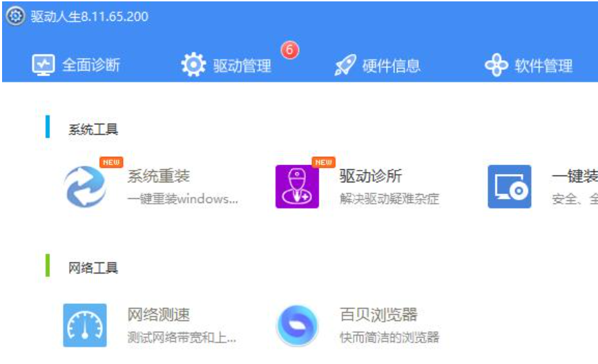
Task: Click the 驱动人生 gear logo in title bar
Action: [x=16, y=16]
